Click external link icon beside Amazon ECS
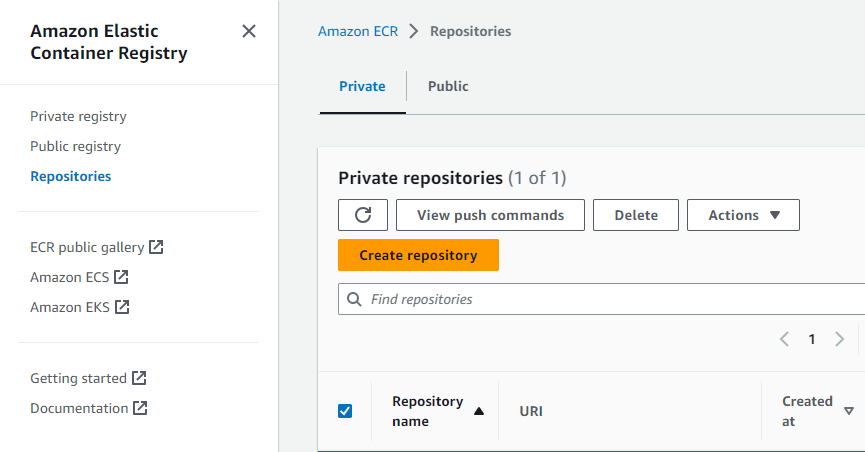Viewport: 865px width, 452px height. pos(121,276)
